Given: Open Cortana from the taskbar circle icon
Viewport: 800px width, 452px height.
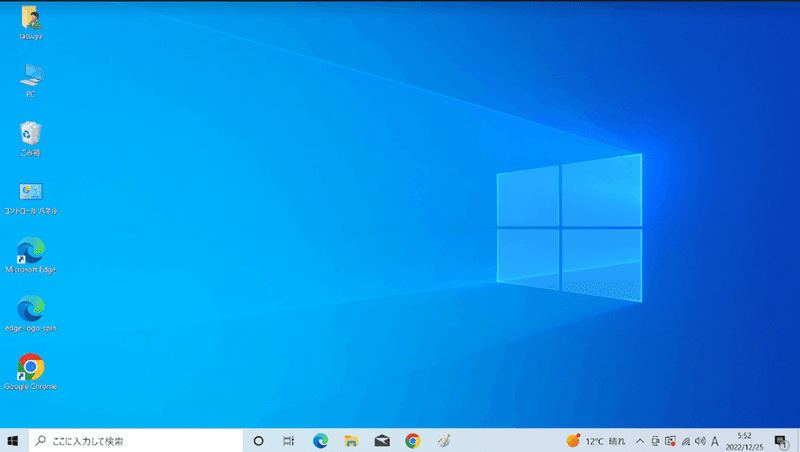Looking at the screenshot, I should (259, 441).
